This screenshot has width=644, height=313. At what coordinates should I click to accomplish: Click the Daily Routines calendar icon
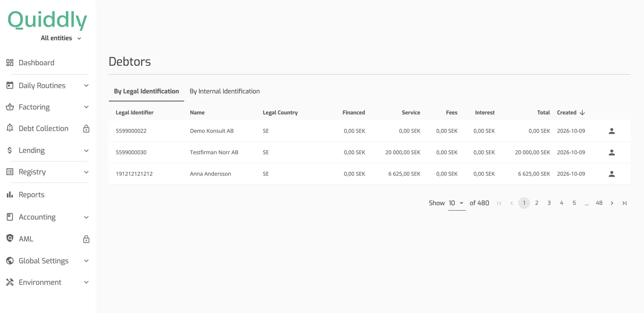[x=10, y=85]
